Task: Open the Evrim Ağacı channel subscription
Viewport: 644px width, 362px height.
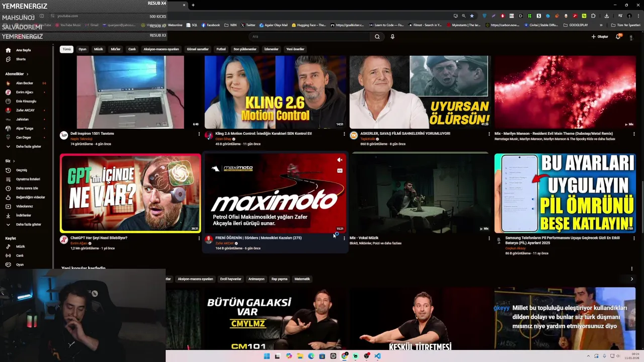Action: [25, 92]
